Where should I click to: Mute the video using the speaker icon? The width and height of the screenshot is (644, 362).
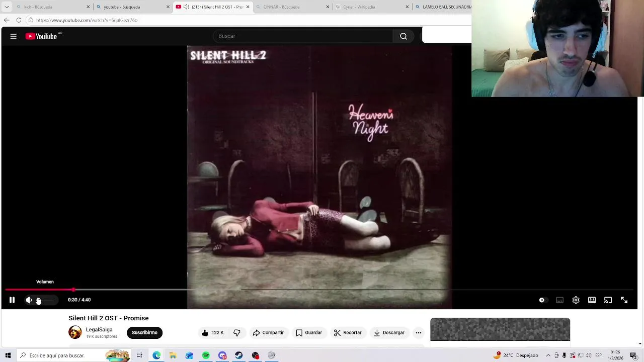(x=29, y=300)
